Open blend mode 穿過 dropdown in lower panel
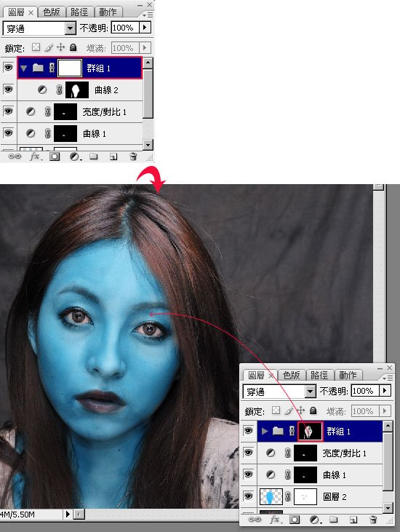Screen dimensions: 400x532 click(310, 392)
